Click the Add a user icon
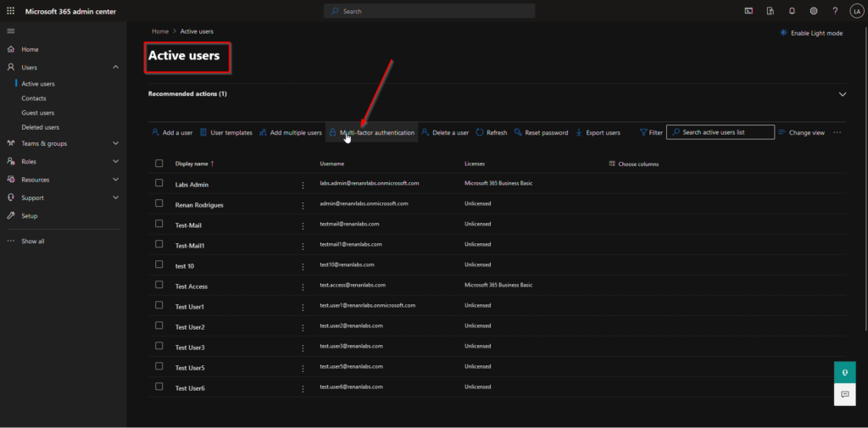The width and height of the screenshot is (868, 428). point(156,133)
